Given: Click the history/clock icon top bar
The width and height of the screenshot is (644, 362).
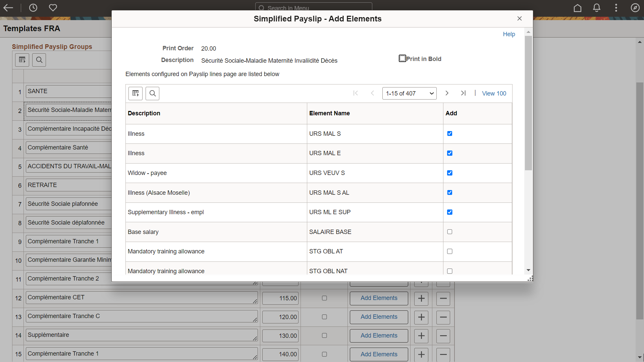Looking at the screenshot, I should (33, 7).
